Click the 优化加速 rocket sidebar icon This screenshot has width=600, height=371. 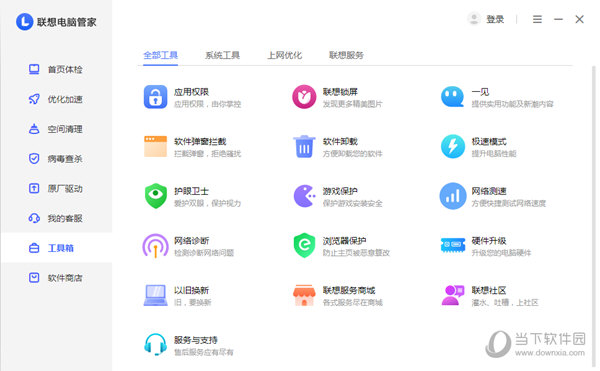(x=34, y=99)
